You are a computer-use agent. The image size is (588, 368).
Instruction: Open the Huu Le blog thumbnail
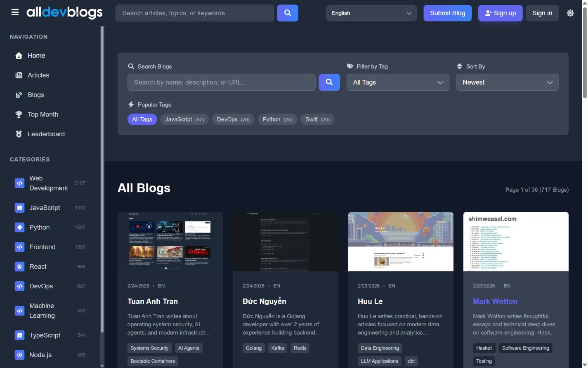coord(401,242)
